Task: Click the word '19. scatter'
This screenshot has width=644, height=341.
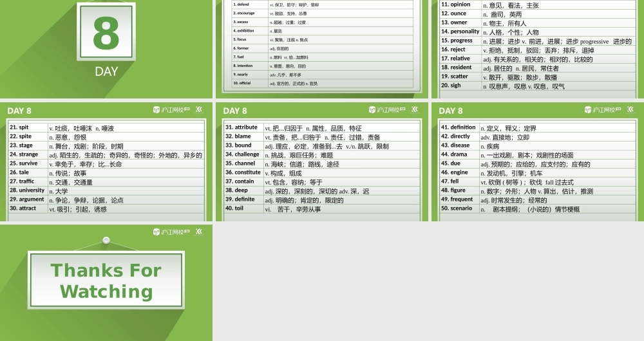Action: tap(454, 77)
